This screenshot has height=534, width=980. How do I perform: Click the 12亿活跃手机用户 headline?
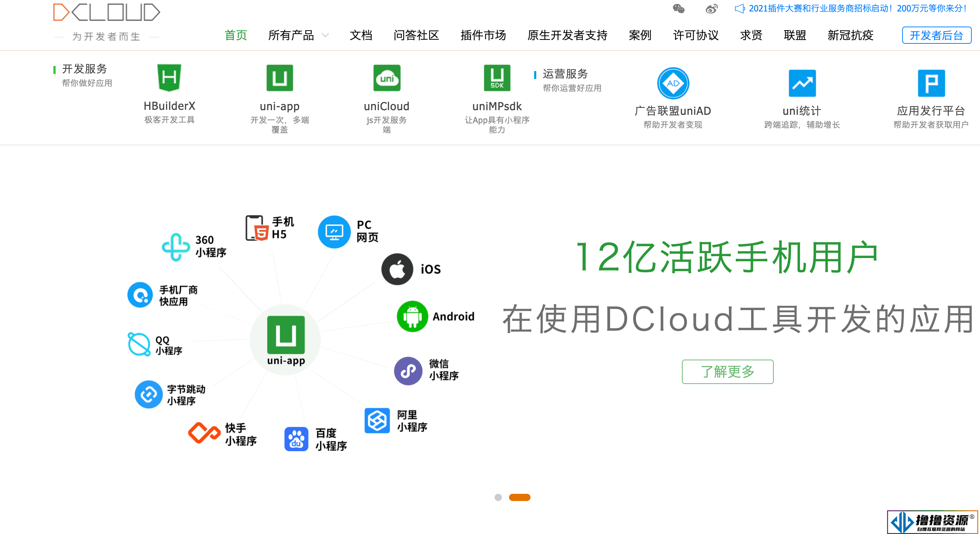click(x=727, y=257)
